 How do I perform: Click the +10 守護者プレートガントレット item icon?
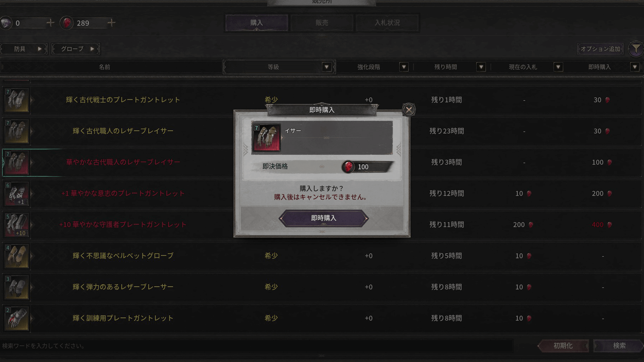coord(17,225)
